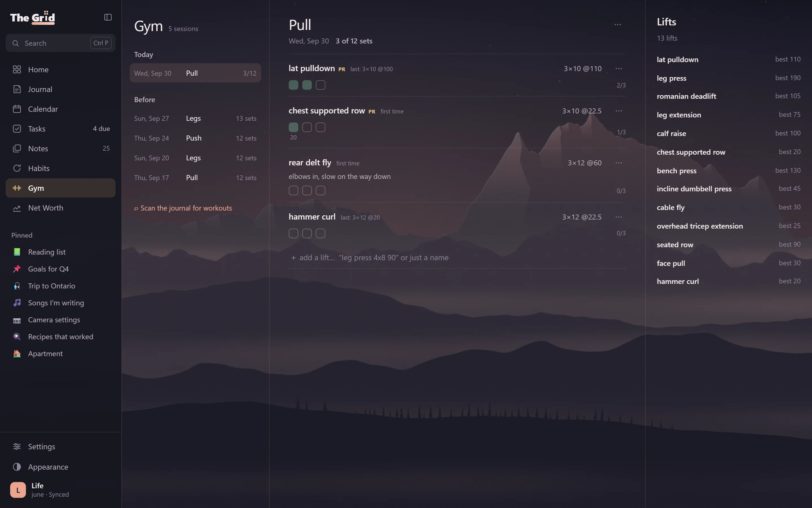
Task: Check first set box of hammer curl
Action: 293,233
